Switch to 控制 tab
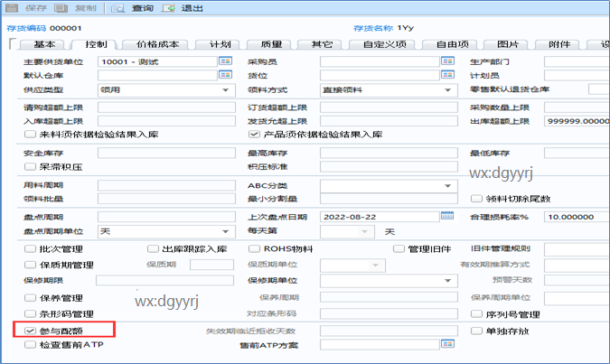 pyautogui.click(x=95, y=44)
